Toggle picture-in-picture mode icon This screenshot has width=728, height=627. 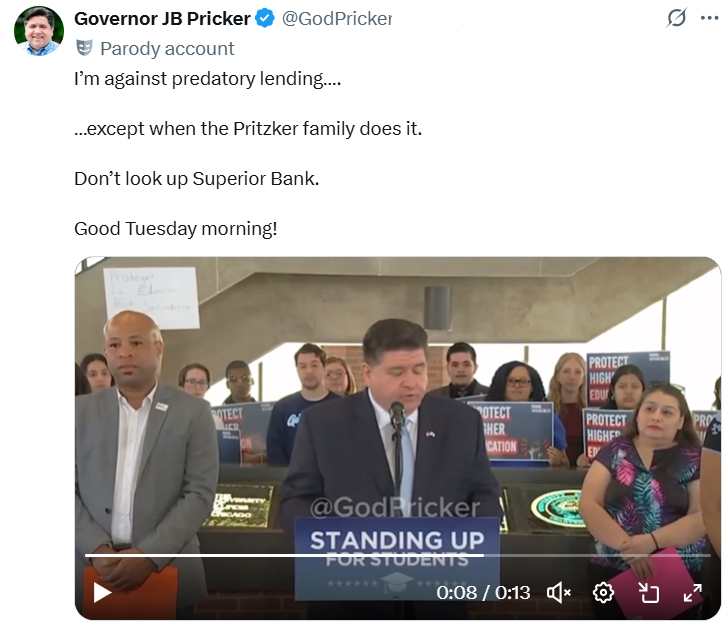pyautogui.click(x=649, y=593)
